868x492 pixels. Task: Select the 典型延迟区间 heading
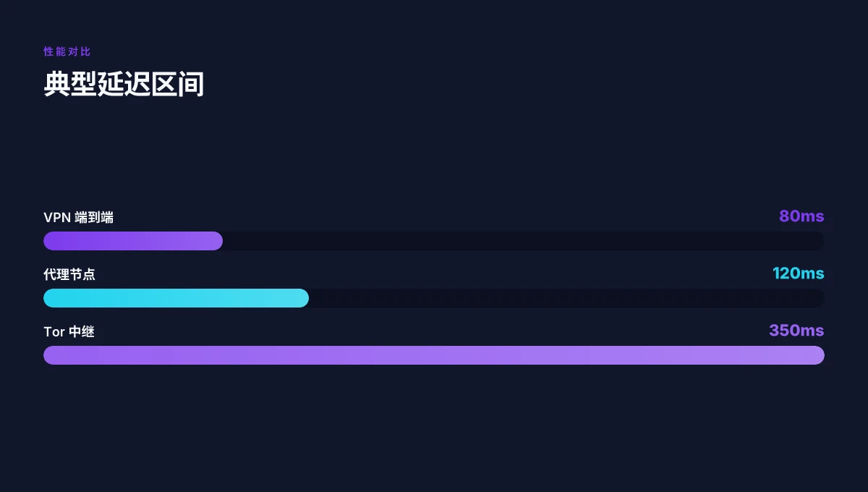click(124, 85)
